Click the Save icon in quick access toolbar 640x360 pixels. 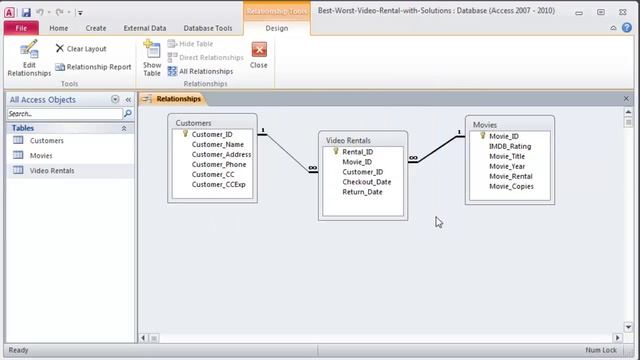[x=26, y=13]
